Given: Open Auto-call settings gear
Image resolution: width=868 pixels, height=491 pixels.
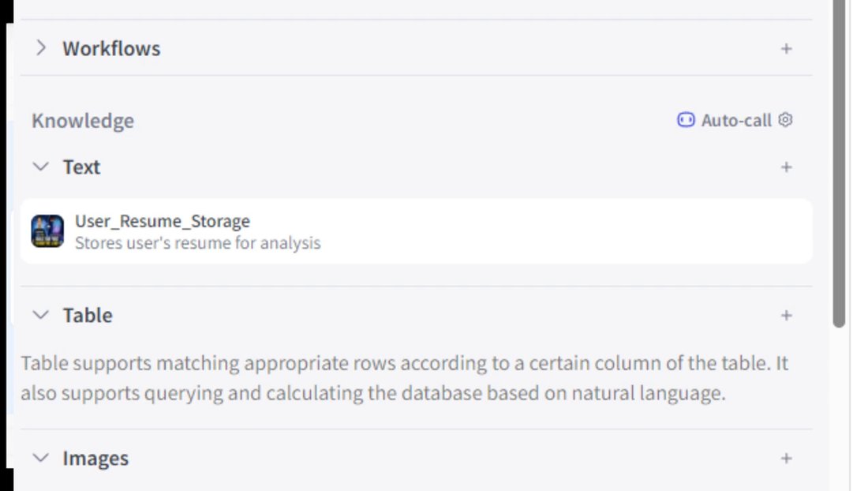Looking at the screenshot, I should 785,119.
